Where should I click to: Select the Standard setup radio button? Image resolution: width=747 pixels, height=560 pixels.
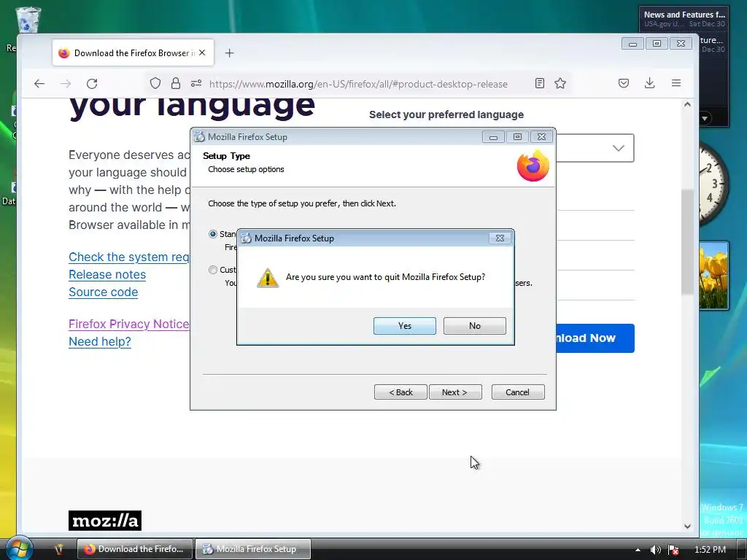point(213,234)
